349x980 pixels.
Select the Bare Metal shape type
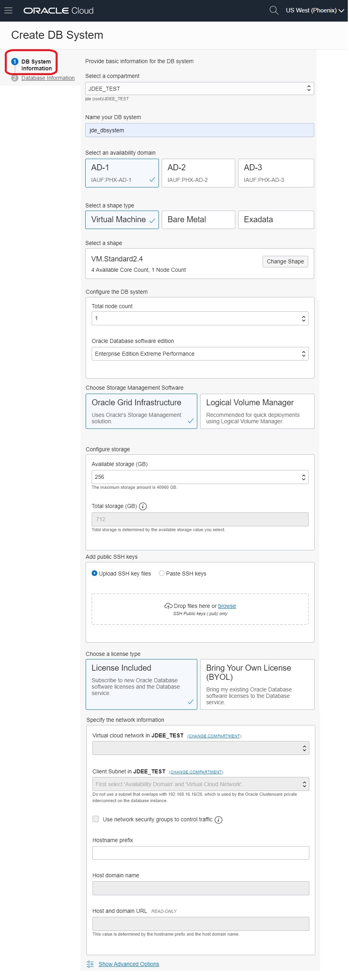[x=198, y=220]
